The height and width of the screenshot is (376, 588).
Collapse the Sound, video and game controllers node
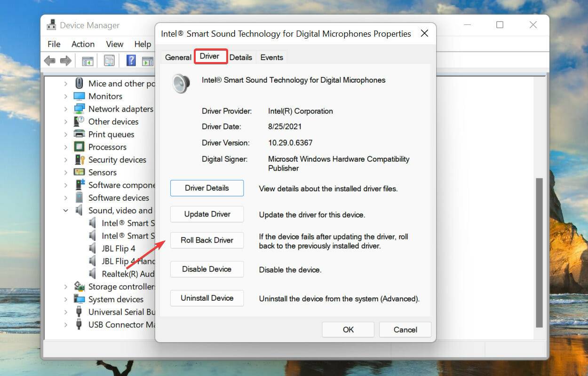click(66, 211)
